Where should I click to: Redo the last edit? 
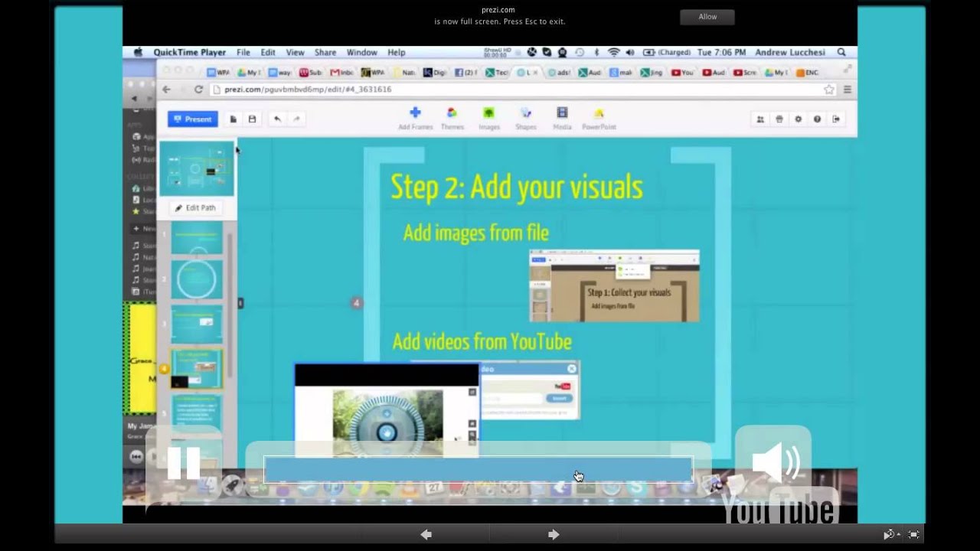[296, 119]
